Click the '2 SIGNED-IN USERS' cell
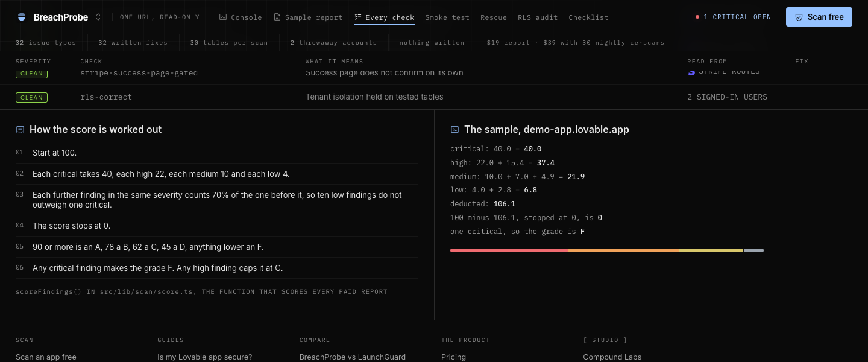 [727, 97]
